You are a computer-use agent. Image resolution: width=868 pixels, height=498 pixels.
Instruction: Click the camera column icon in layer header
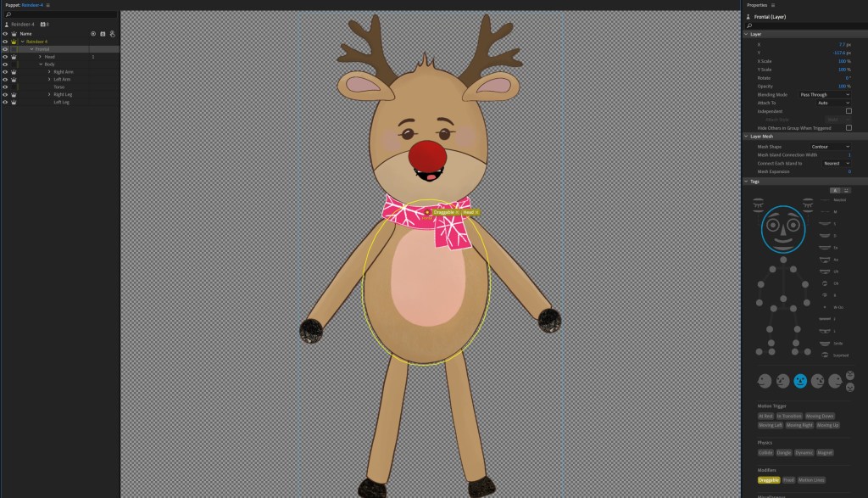[103, 34]
